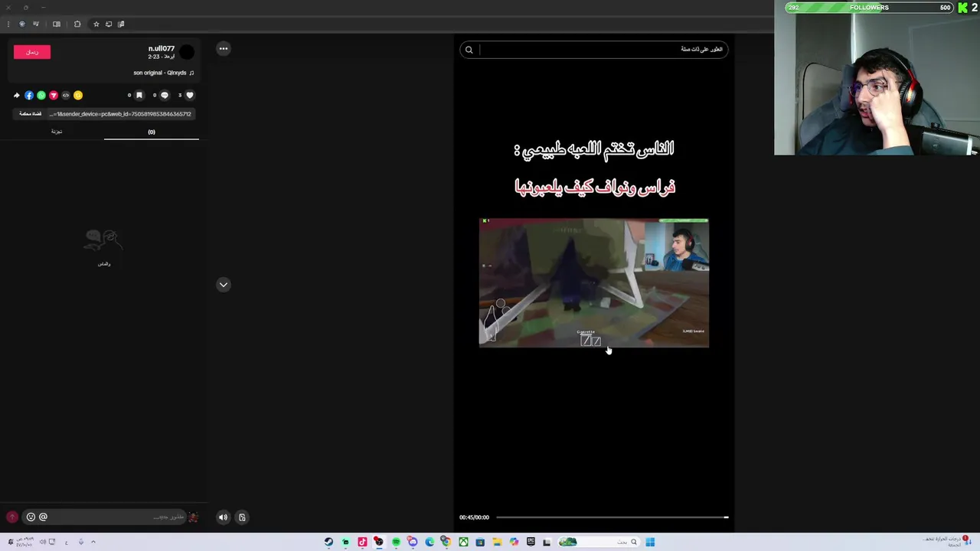Open File Explorer from the taskbar
Viewport: 980px width, 551px height.
coord(497,542)
